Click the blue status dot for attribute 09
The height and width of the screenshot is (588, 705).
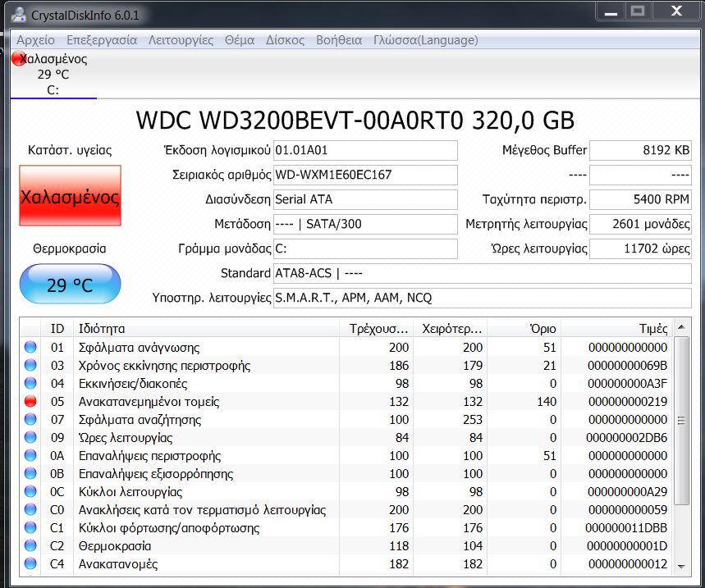point(30,438)
